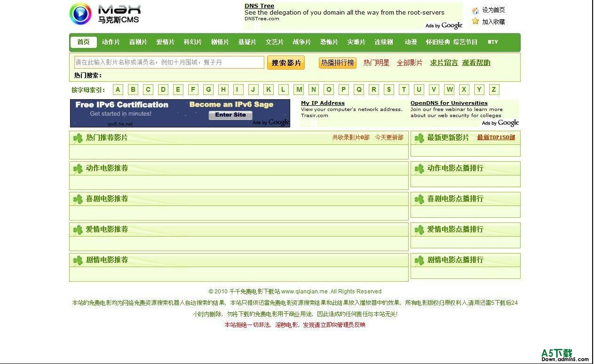Viewport: 594px width, 364px height.
Task: Click letter U in the alphabet index
Action: 419,90
